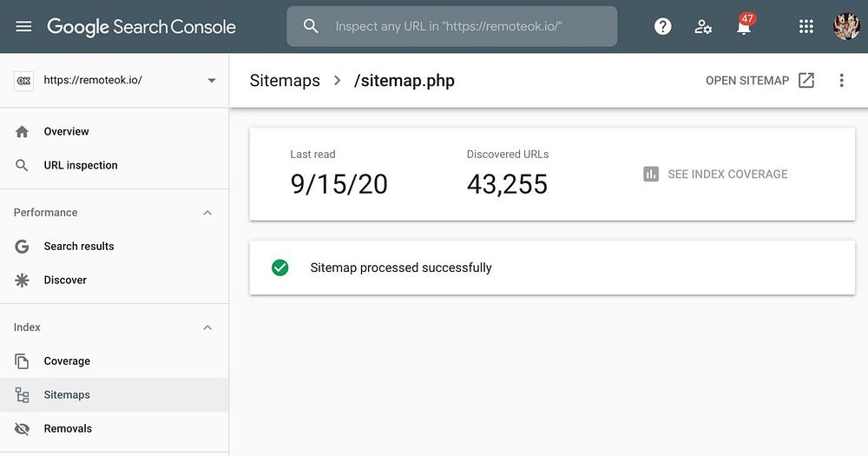Open the hamburger main menu
868x456 pixels.
click(23, 27)
